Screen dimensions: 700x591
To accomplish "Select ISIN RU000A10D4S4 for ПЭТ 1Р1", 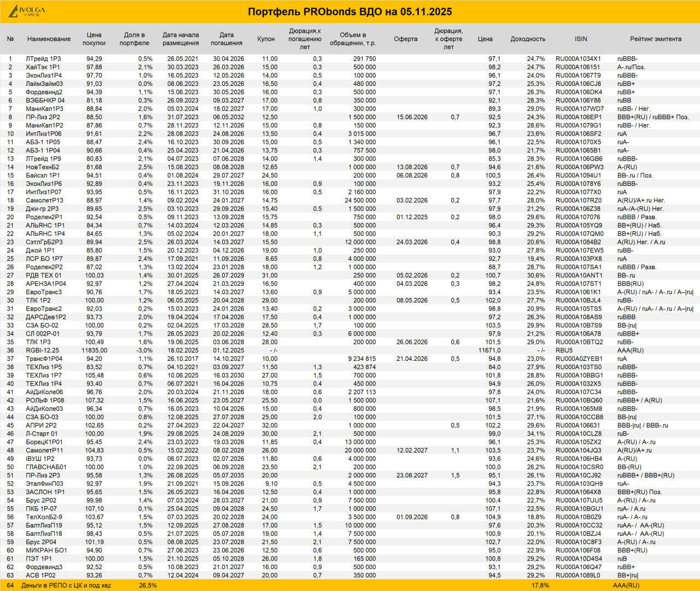I will 579,559.
